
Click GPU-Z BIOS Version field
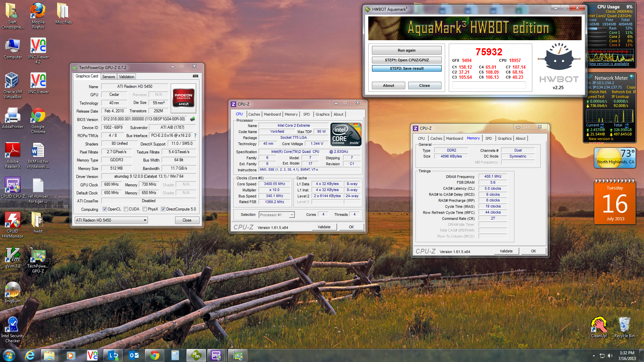click(145, 119)
